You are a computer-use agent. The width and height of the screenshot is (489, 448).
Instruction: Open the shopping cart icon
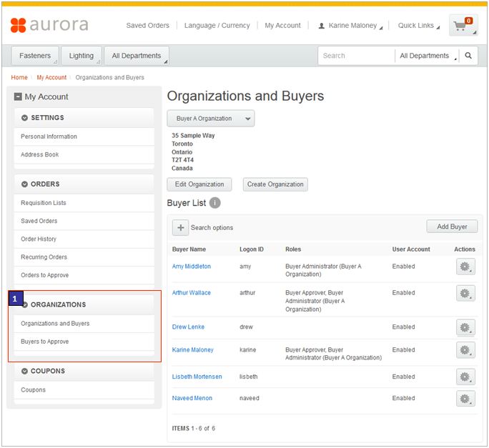coord(462,26)
